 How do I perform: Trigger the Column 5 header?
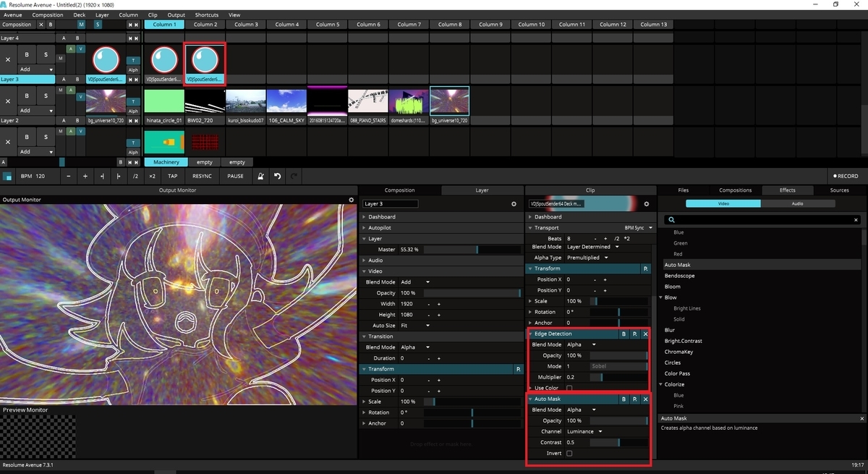[x=328, y=25]
